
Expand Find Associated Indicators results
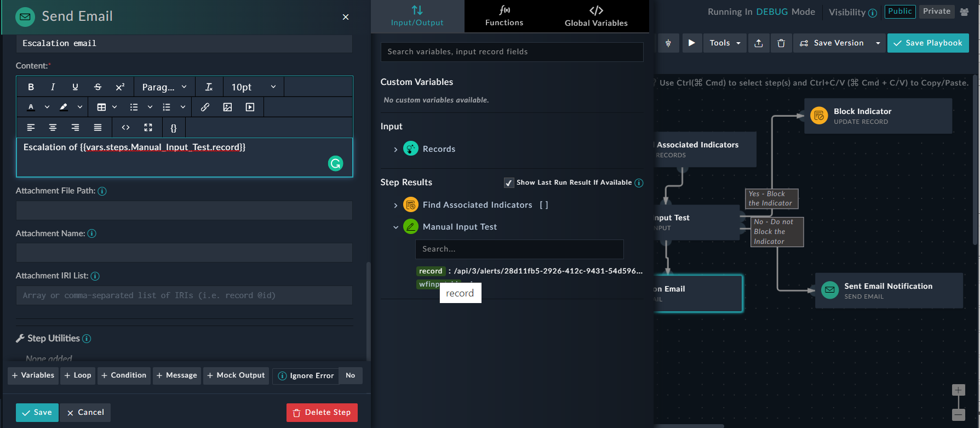coord(396,205)
